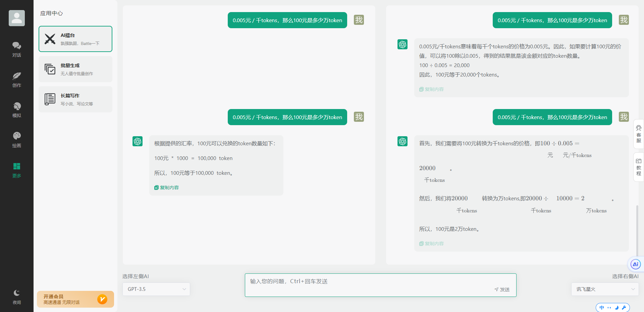Toggle 夜间 night mode in sidebar

(x=17, y=296)
